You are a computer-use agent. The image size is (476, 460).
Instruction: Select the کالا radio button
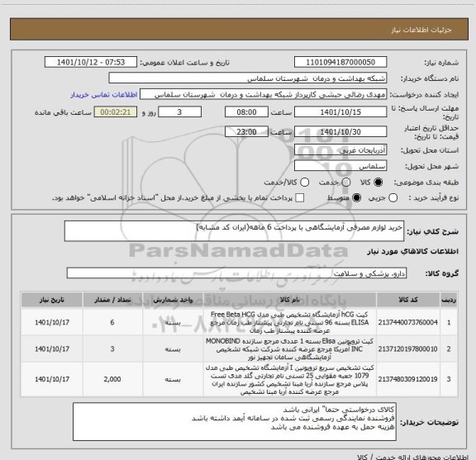pyautogui.click(x=378, y=182)
